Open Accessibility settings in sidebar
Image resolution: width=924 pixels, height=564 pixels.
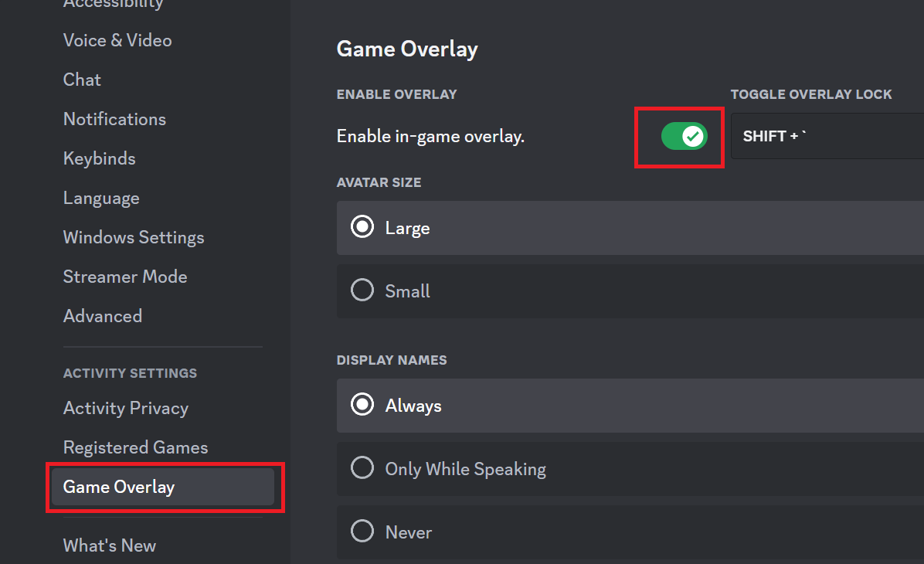(x=113, y=4)
